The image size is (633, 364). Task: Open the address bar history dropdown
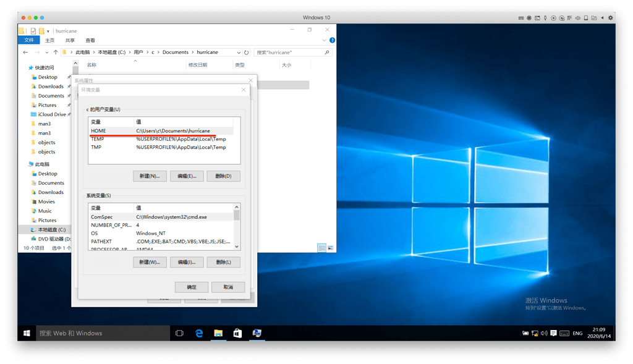pyautogui.click(x=239, y=53)
